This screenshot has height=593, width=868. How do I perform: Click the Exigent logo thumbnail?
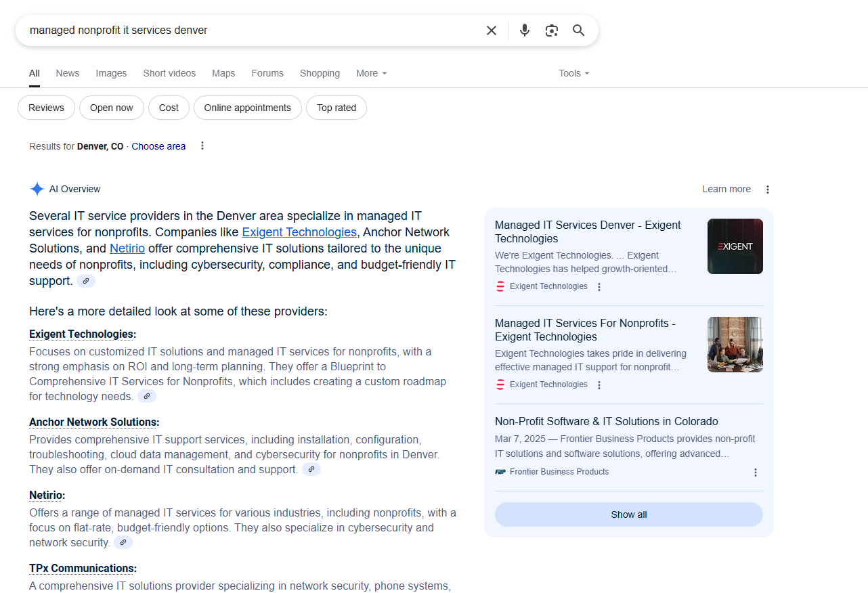pos(735,246)
